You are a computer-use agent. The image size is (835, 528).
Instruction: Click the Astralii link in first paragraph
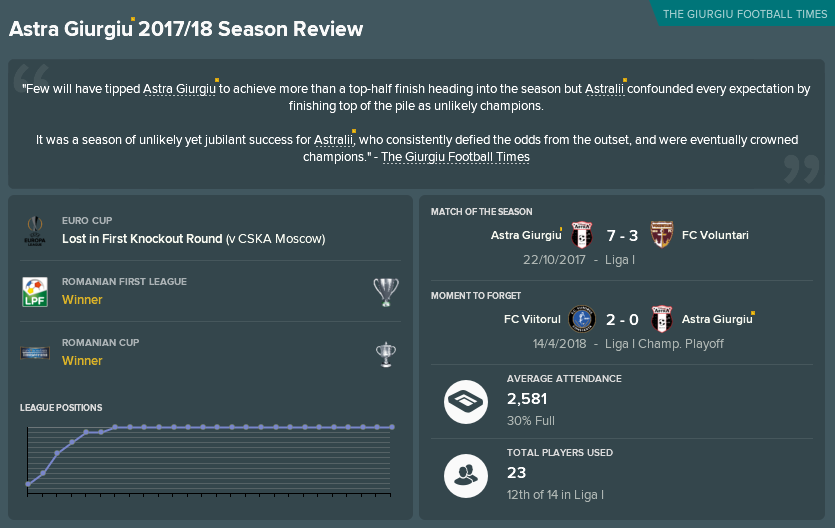604,89
